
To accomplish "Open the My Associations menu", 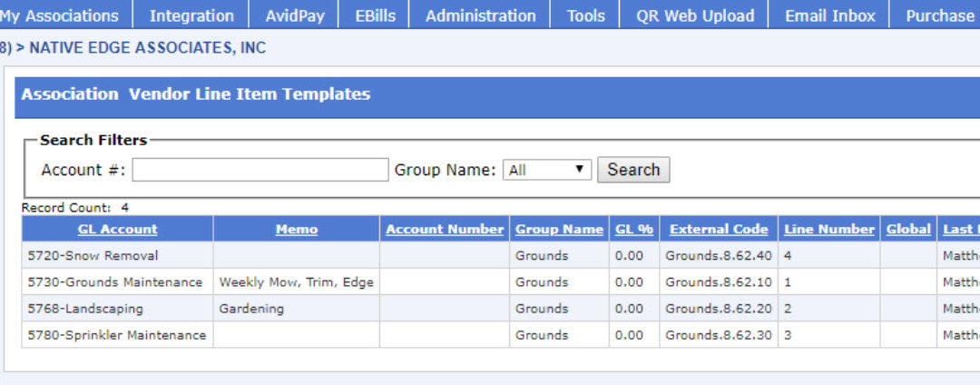I will pos(60,15).
